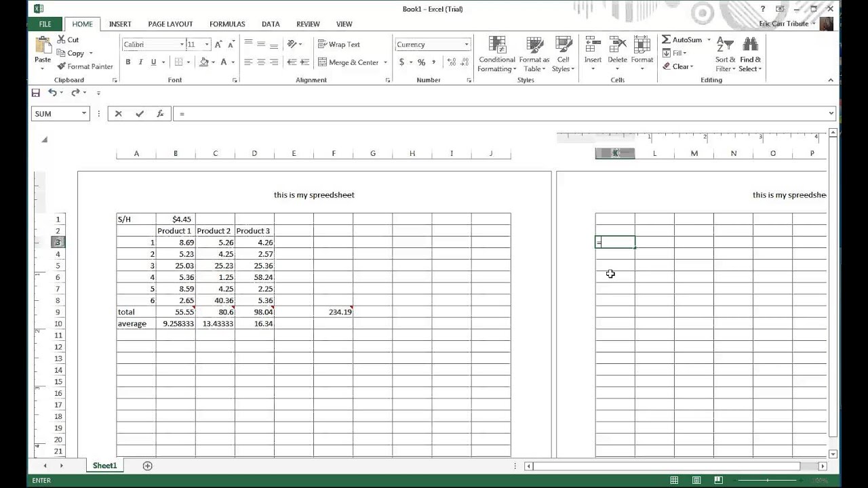Apply the Percent Style icon
868x488 pixels.
421,61
